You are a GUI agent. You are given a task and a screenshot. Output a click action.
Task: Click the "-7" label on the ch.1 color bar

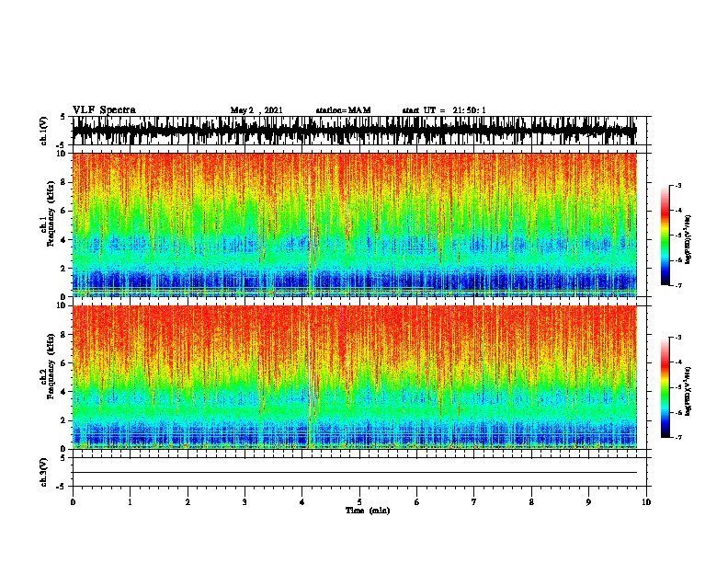pos(678,285)
